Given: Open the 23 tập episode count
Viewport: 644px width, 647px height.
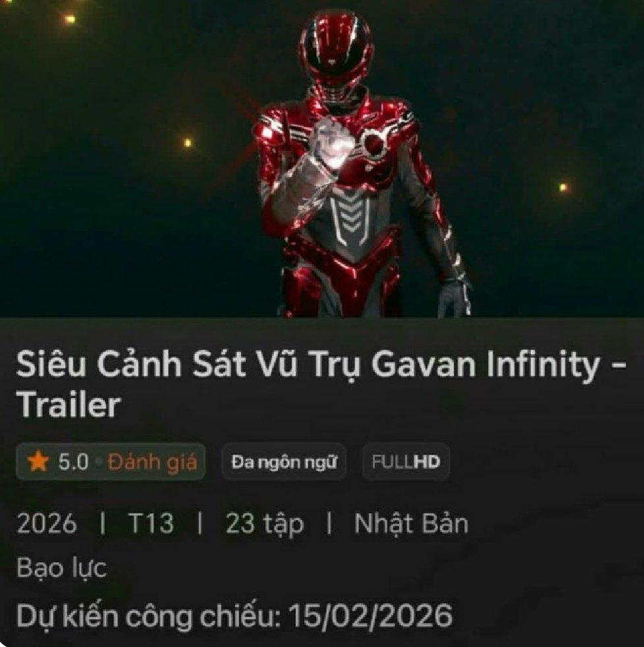Looking at the screenshot, I should pos(265,524).
